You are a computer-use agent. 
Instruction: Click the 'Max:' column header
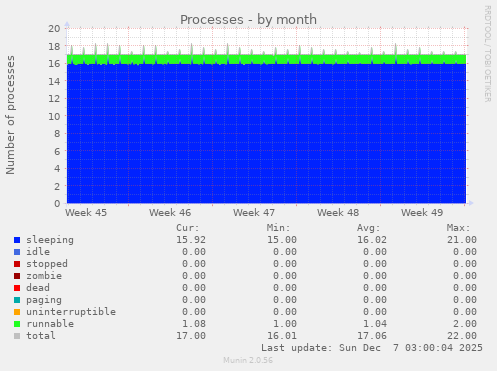[x=458, y=228]
